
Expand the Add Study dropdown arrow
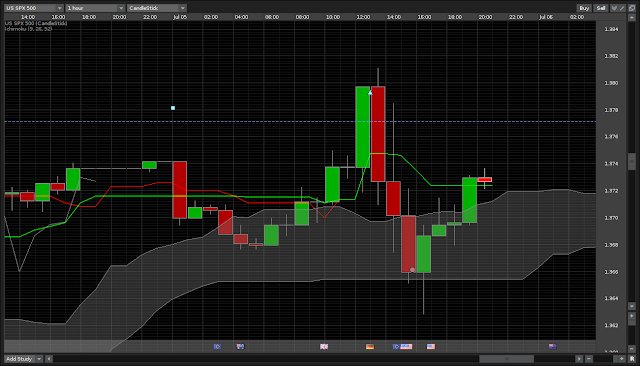39,359
